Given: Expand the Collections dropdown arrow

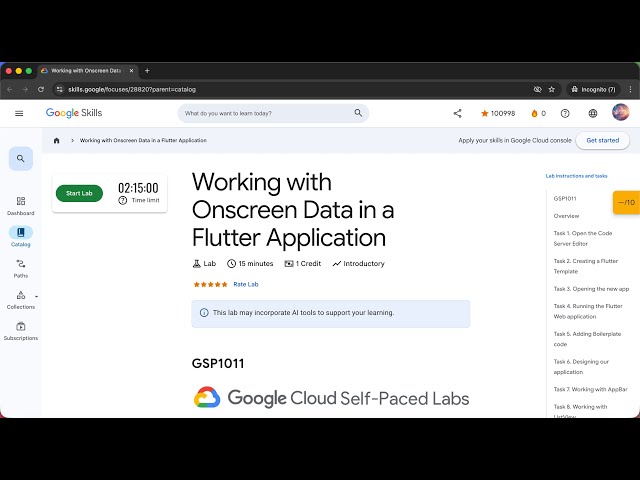Looking at the screenshot, I should [x=36, y=297].
